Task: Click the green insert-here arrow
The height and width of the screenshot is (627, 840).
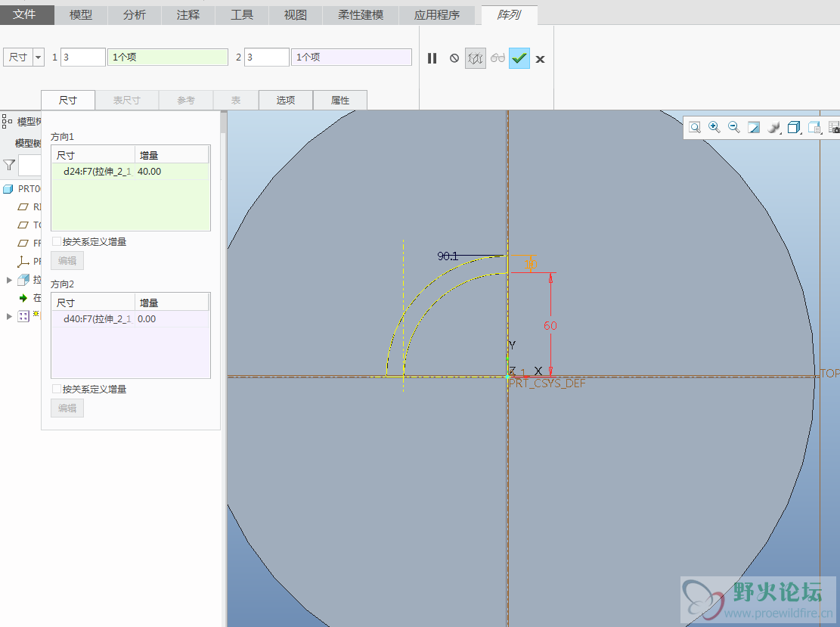Action: click(x=23, y=298)
